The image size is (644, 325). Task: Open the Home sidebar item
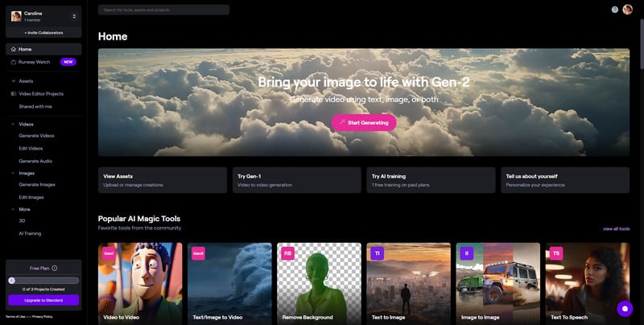(43, 49)
